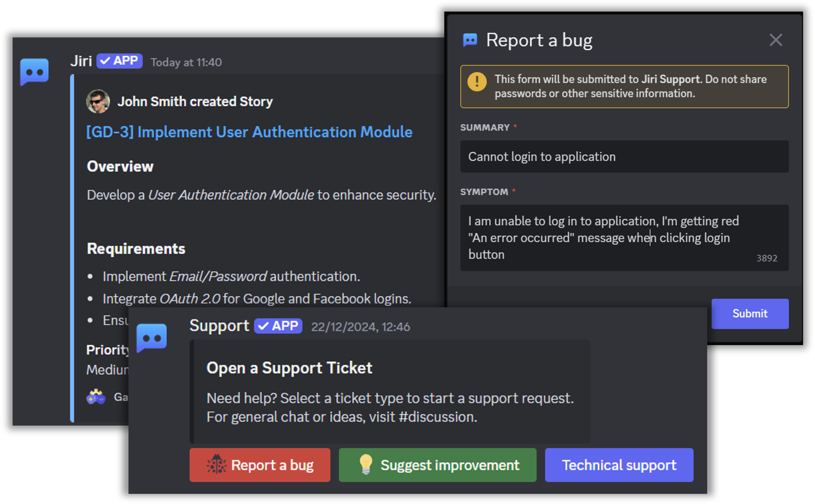This screenshot has width=815, height=504.
Task: Click the game controller icon in Jiri embed
Action: pos(96,397)
